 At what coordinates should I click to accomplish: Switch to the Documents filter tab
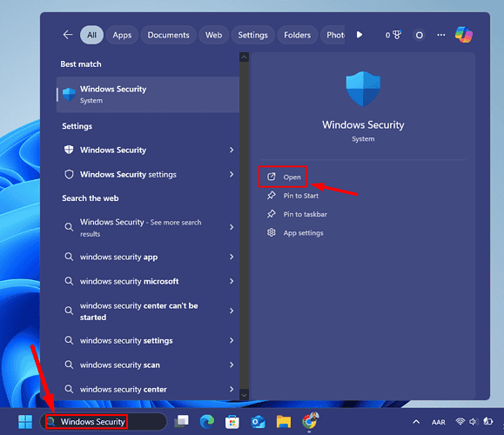[x=168, y=35]
